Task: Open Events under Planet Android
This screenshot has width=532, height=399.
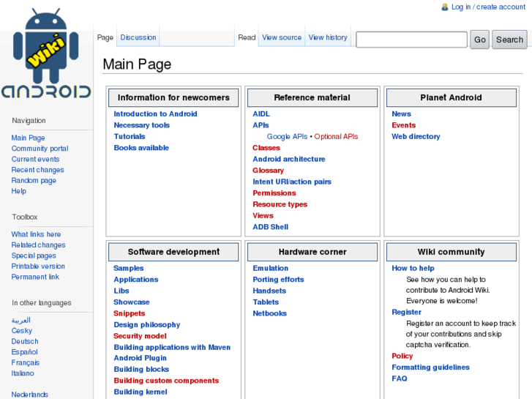Action: [404, 125]
